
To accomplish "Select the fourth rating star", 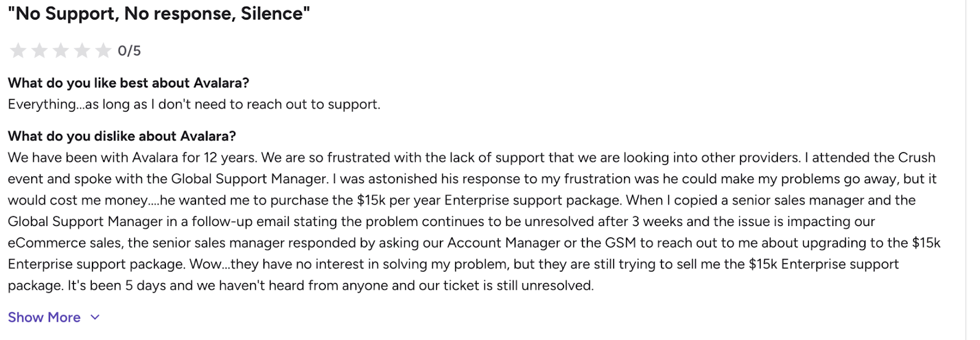I will click(82, 50).
